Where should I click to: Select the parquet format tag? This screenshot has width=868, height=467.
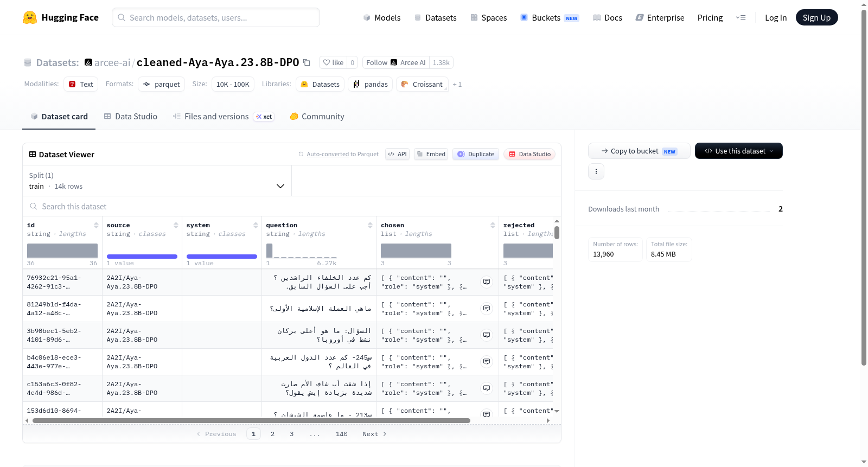coord(161,84)
